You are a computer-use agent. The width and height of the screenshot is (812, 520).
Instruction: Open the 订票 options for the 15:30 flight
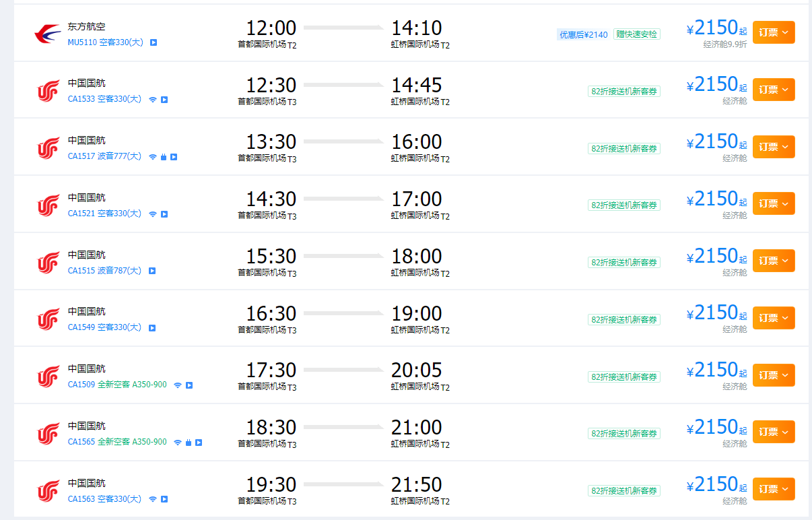[773, 261]
